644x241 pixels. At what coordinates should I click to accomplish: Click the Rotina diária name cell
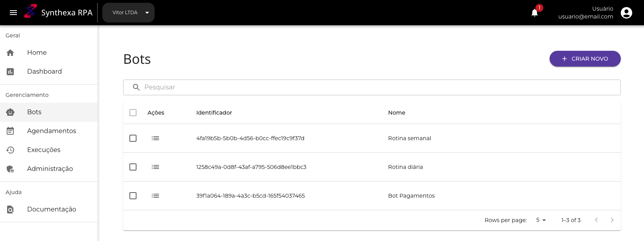pos(406,167)
